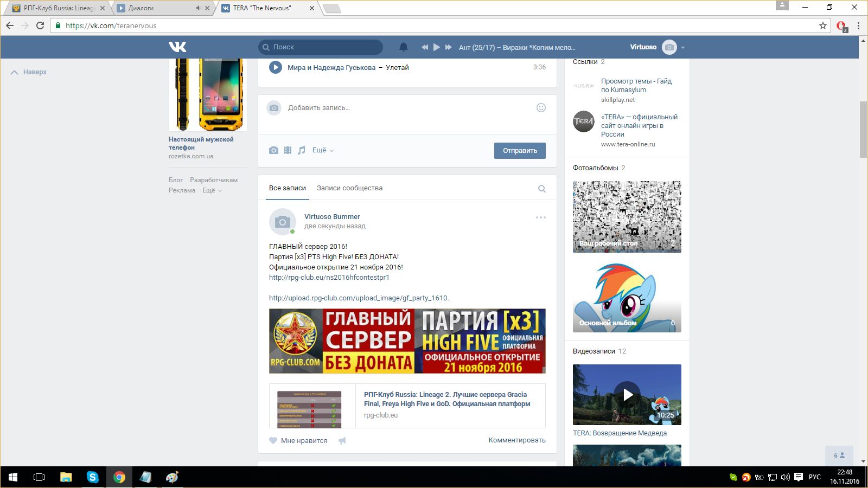Expand the Ещё attachment dropdown
Viewport: 868px width, 488px height.
(x=323, y=150)
